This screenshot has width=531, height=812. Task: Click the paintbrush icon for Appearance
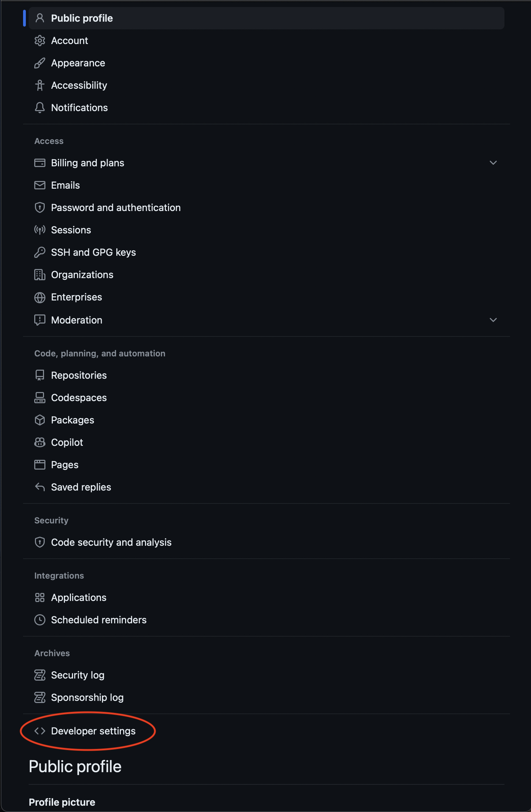tap(40, 63)
